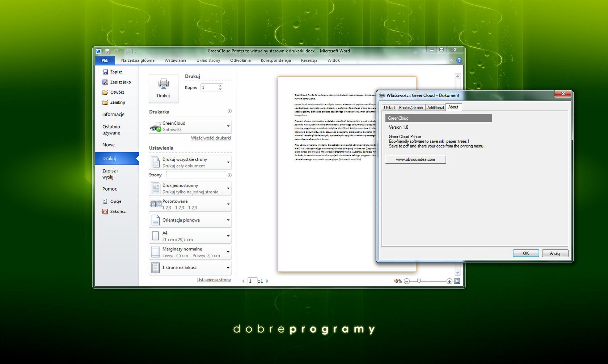The width and height of the screenshot is (608, 364).
Task: Switch to the Układ tab in properties dialog
Action: (x=389, y=108)
